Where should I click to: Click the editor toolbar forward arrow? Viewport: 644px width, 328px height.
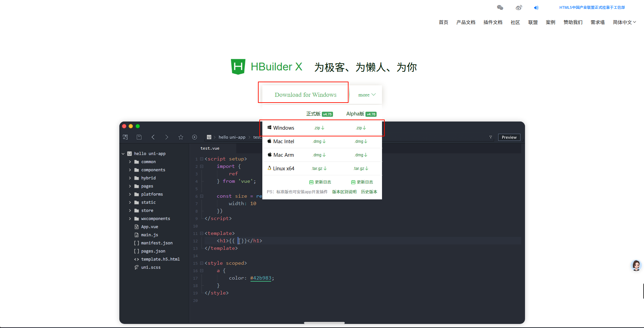[x=167, y=137]
